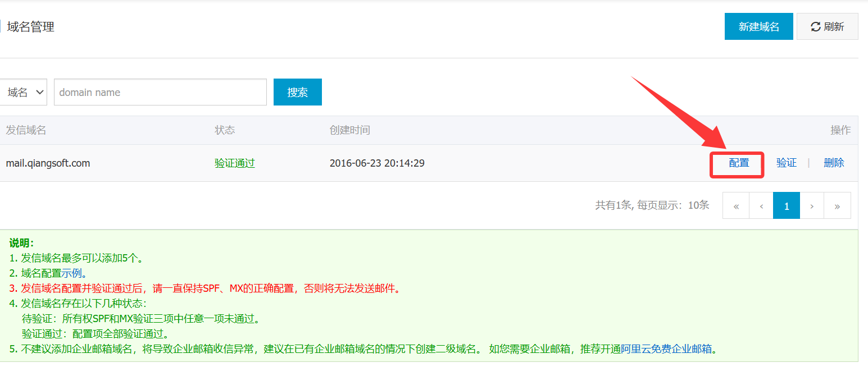Open the 域名 search type dropdown

pyautogui.click(x=25, y=92)
